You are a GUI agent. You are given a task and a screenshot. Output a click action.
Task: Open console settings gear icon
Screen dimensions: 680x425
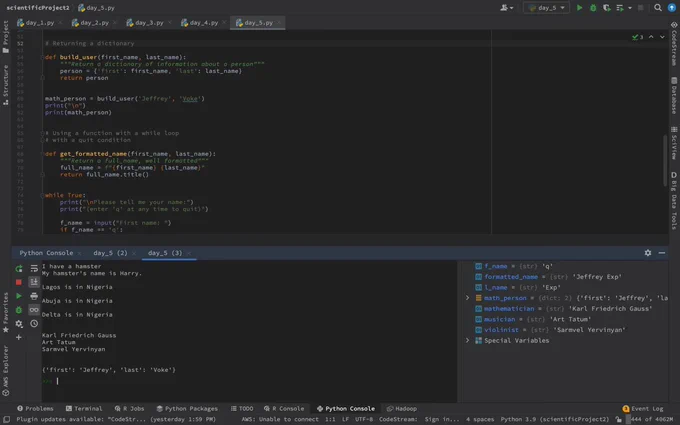(x=19, y=324)
